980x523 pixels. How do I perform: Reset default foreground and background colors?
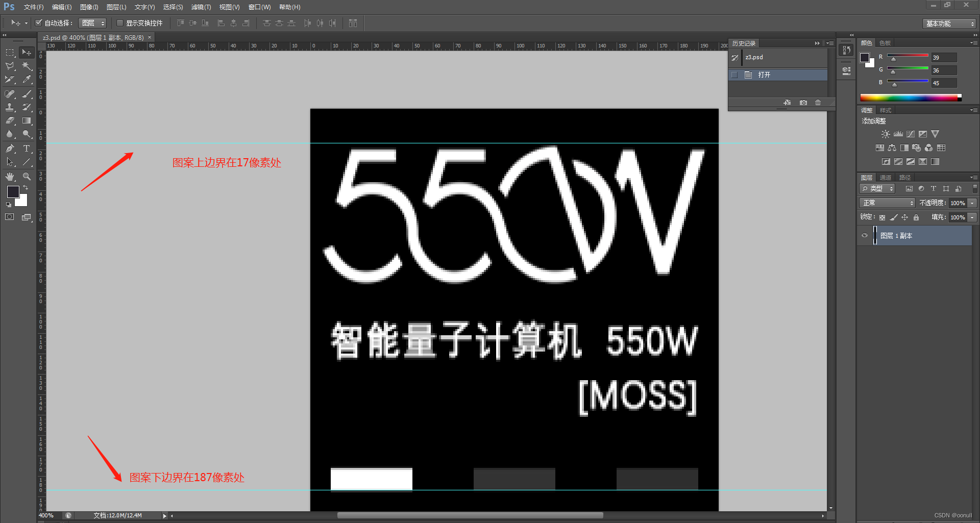click(9, 205)
